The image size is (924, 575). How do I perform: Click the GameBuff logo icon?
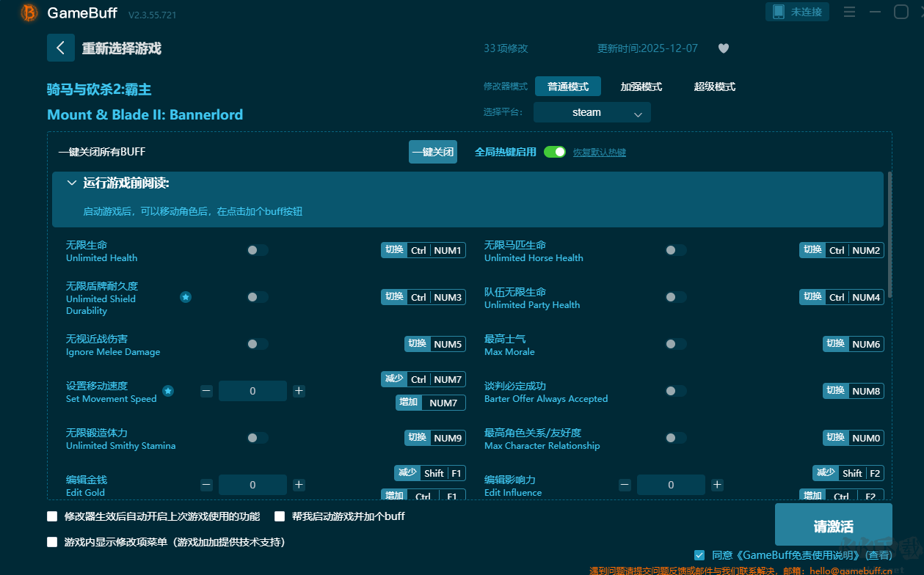(x=29, y=12)
